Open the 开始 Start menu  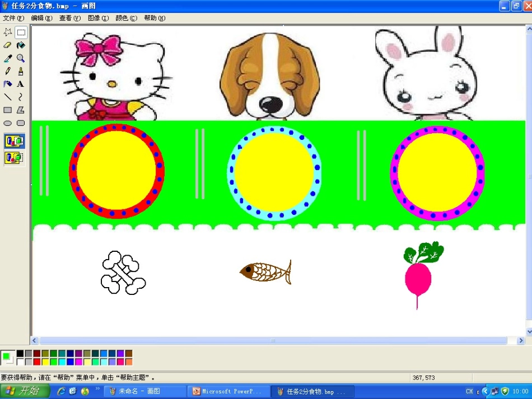(25, 391)
